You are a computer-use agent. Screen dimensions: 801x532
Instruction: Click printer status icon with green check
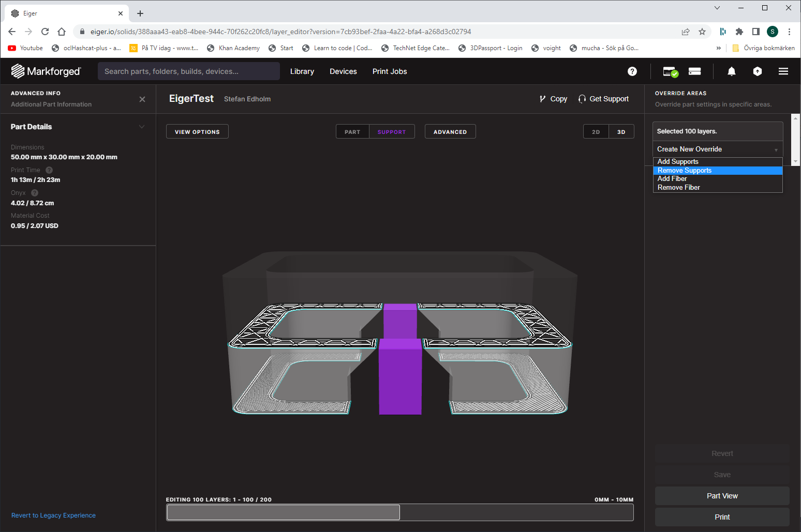[670, 71]
